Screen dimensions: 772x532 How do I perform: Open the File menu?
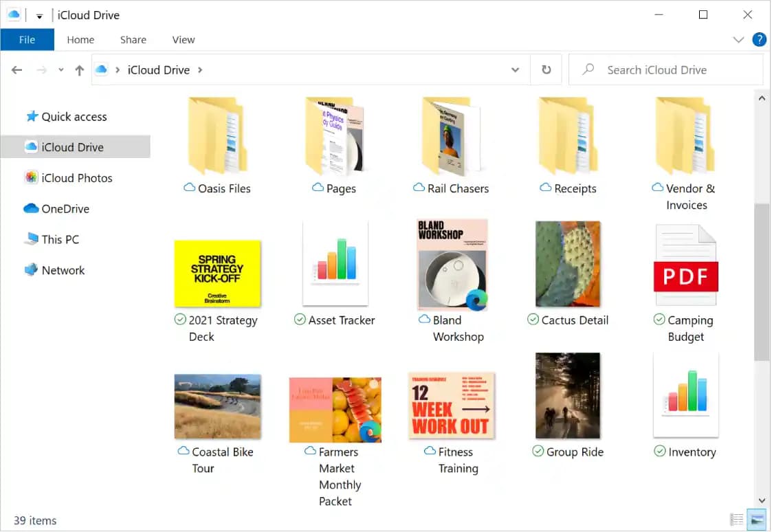[x=27, y=39]
